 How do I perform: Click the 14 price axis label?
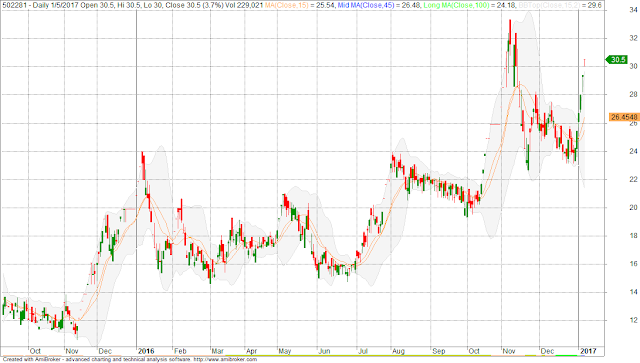(633, 292)
